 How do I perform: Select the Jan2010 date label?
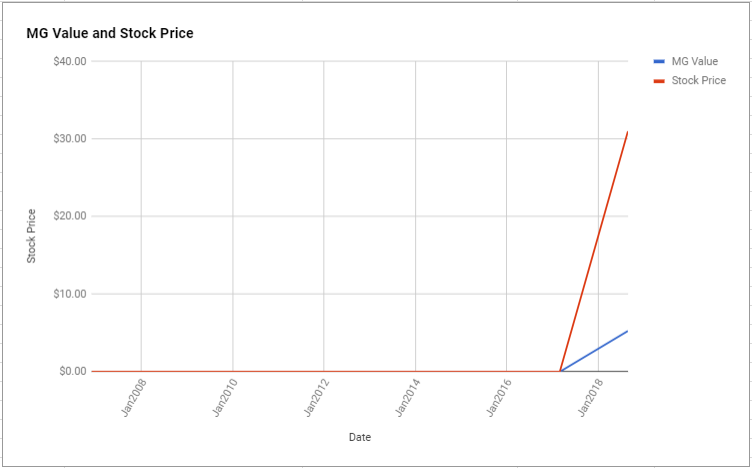[x=225, y=398]
